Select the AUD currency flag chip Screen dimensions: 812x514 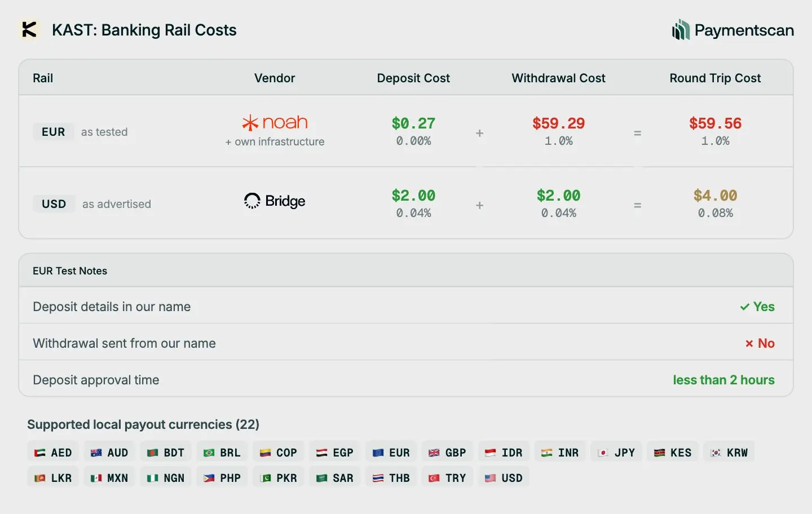(x=109, y=453)
